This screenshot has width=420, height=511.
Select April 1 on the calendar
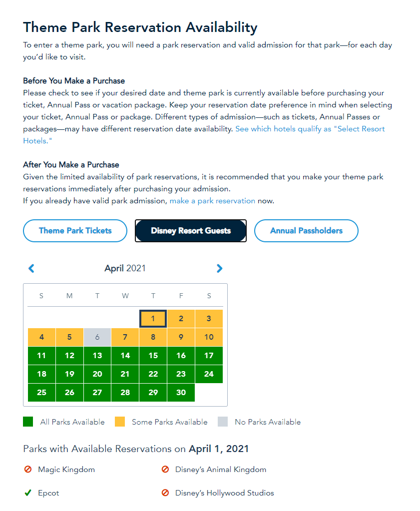[x=153, y=319]
